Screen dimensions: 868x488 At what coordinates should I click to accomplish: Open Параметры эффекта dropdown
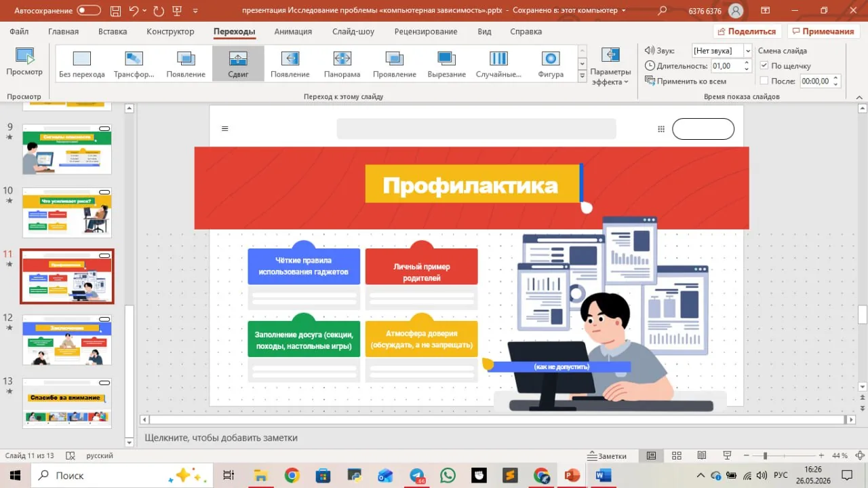pos(610,65)
